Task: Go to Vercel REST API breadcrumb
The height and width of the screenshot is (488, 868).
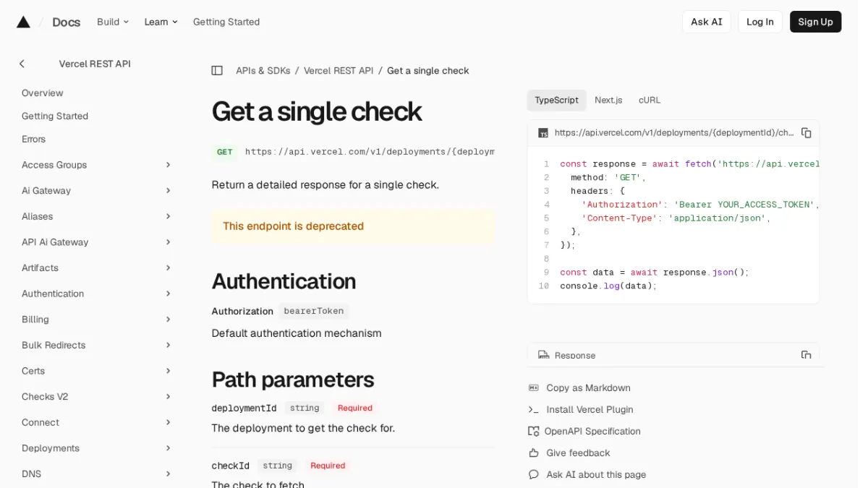Action: pyautogui.click(x=339, y=71)
